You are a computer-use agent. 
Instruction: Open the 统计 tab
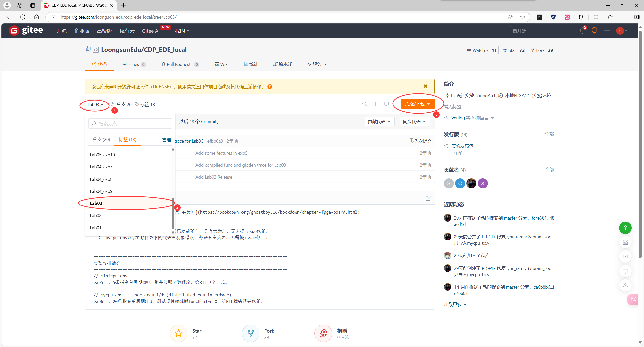click(x=251, y=64)
